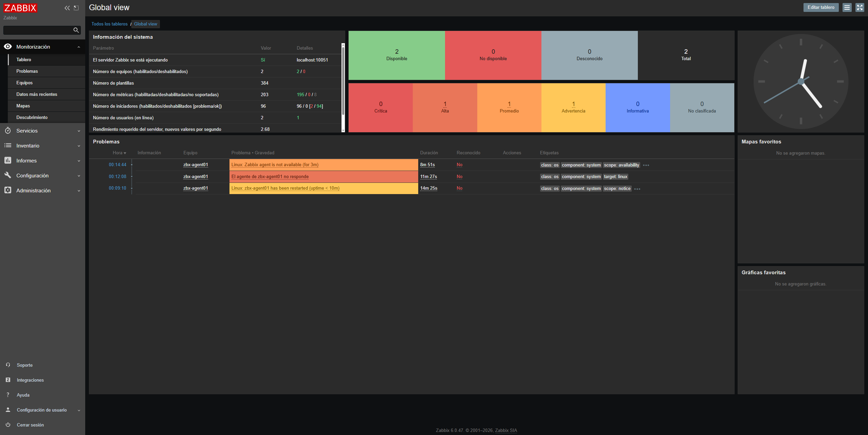Image resolution: width=868 pixels, height=435 pixels.
Task: Collapse the Monitorización menu section
Action: tap(79, 47)
